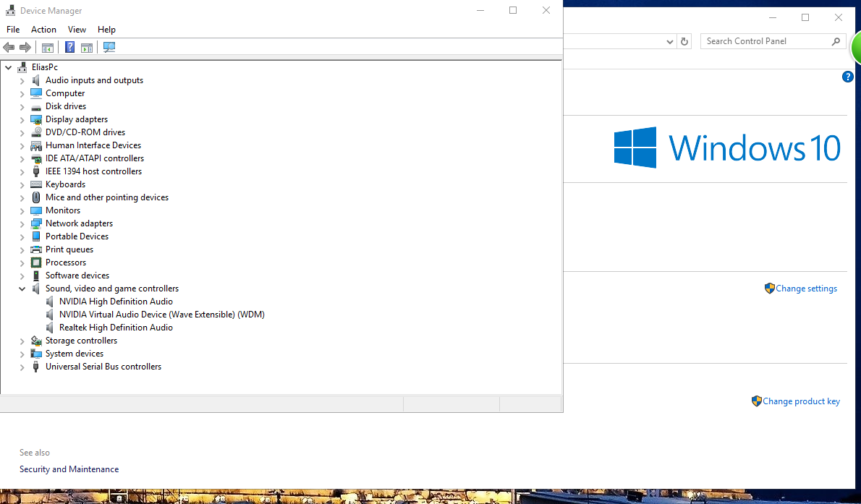Open the Control Panel address bar dropdown
This screenshot has height=504, width=861.
coord(670,42)
